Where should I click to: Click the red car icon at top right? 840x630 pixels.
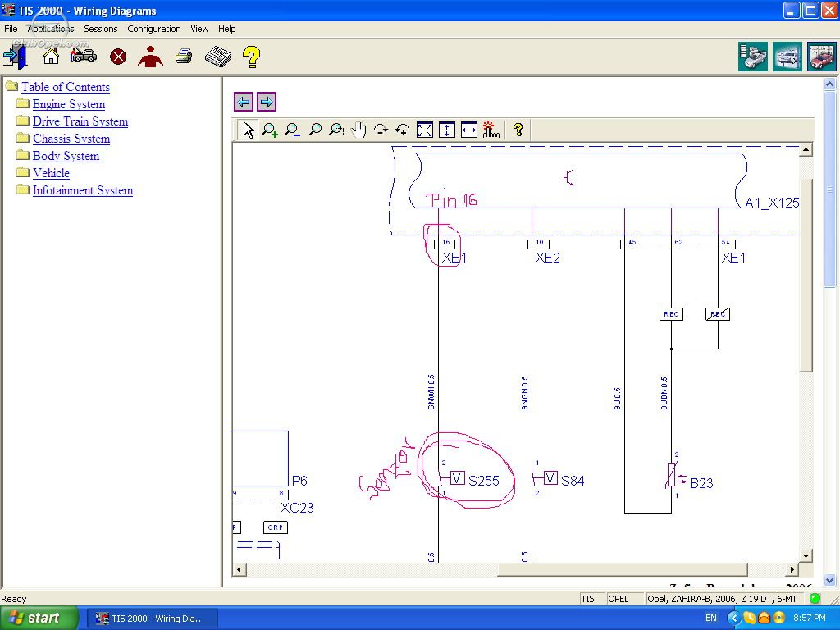[x=821, y=57]
